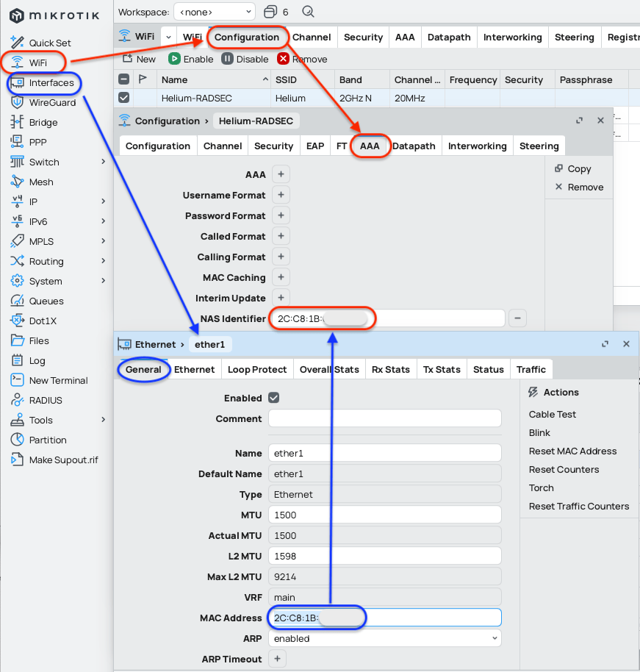Open the ARP enabled dropdown
The image size is (640, 672).
click(384, 639)
